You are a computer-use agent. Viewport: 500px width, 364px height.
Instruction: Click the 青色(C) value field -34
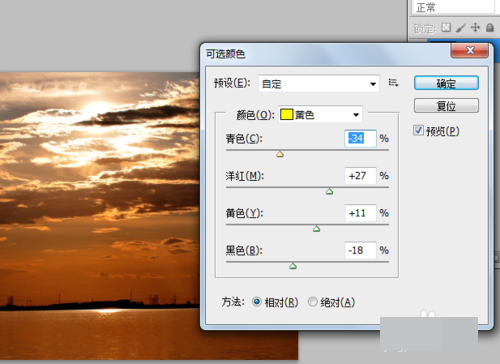coord(360,138)
